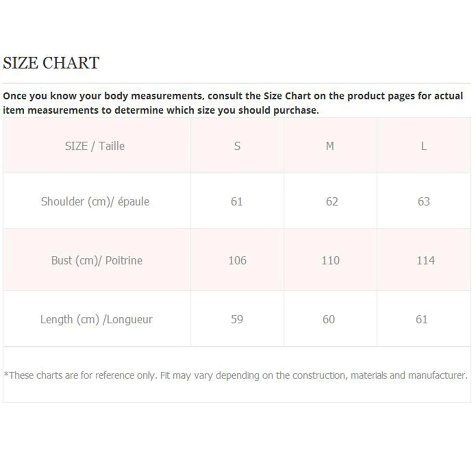Viewport: 476px width, 476px height.
Task: Click bust value 114 for size L
Action: pyautogui.click(x=426, y=260)
